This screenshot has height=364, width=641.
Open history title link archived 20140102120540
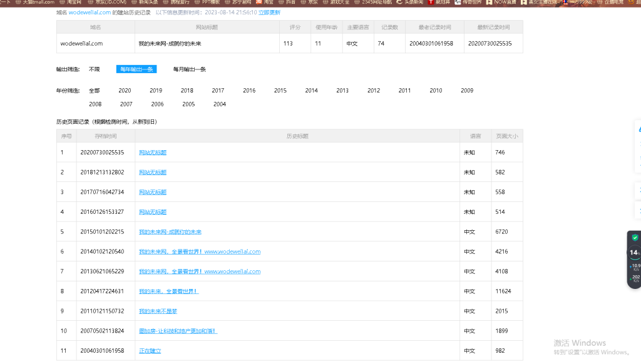(x=200, y=251)
